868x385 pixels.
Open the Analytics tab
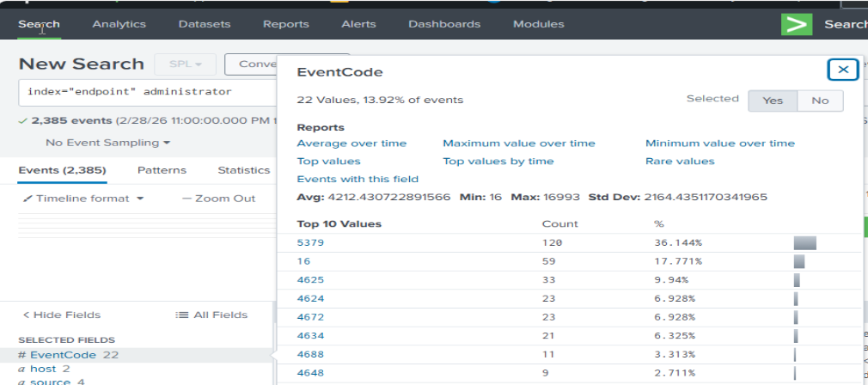point(119,24)
